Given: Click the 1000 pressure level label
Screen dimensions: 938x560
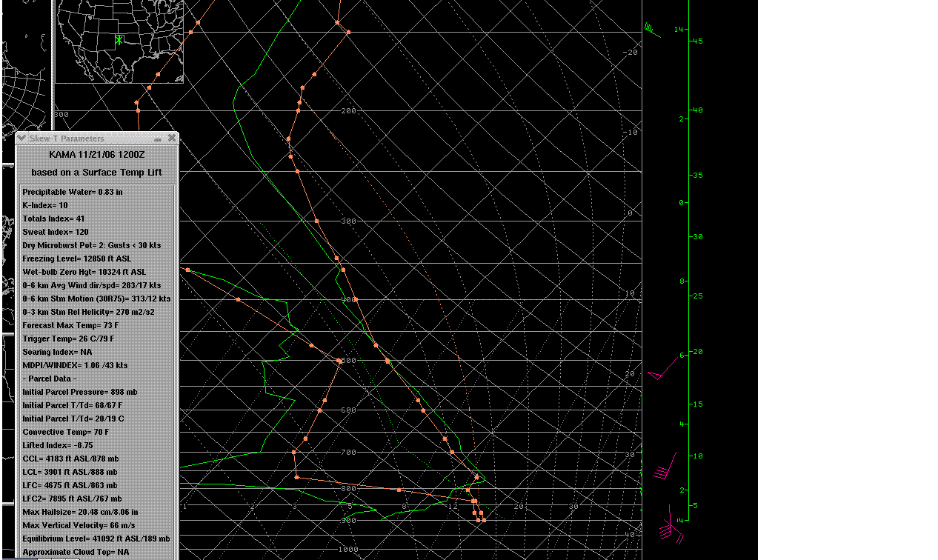Looking at the screenshot, I should tap(348, 550).
